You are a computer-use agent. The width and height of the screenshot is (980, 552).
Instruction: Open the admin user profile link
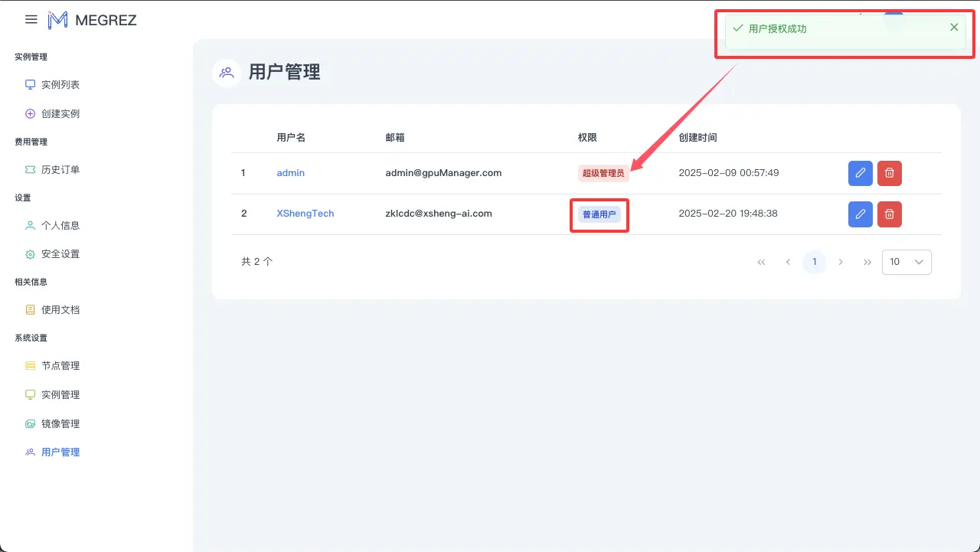tap(290, 173)
